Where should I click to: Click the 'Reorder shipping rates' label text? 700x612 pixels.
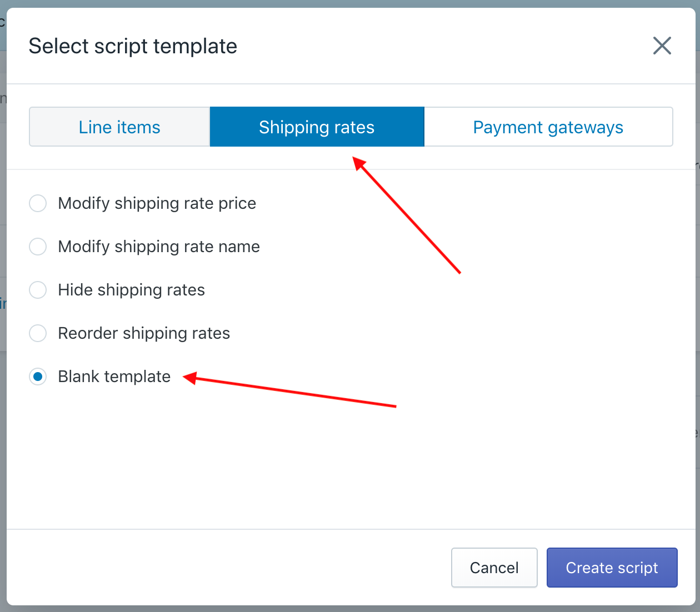pos(144,333)
